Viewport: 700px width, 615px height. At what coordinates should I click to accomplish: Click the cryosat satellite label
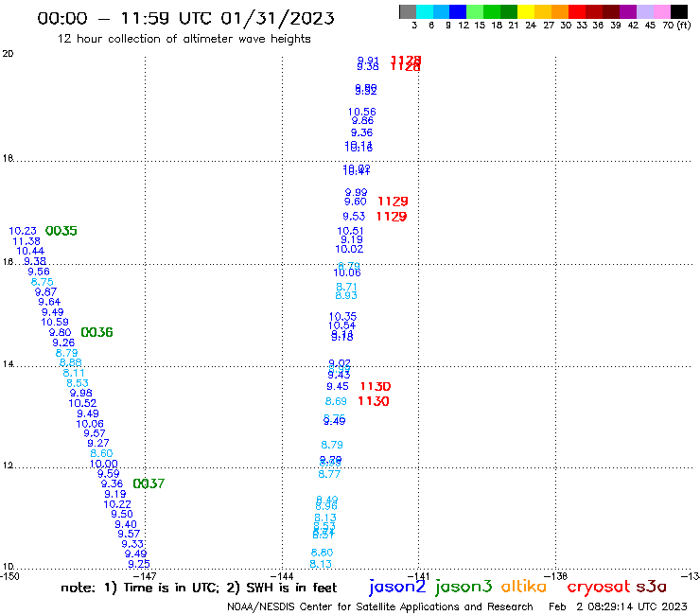pyautogui.click(x=598, y=588)
